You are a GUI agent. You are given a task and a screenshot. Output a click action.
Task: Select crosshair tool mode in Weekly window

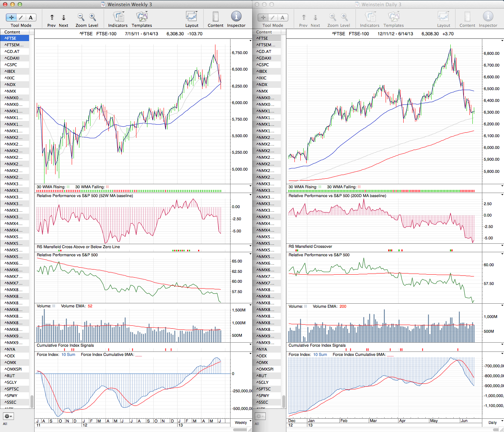pyautogui.click(x=11, y=17)
